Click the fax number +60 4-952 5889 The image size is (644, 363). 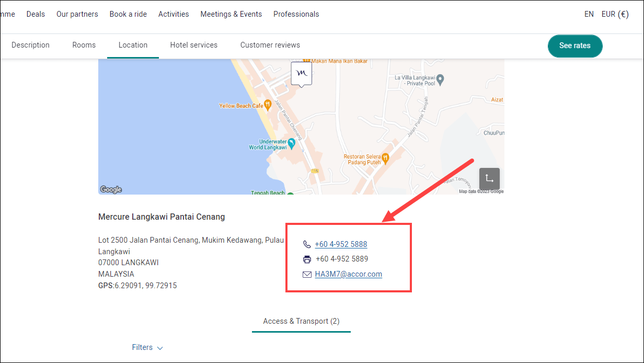point(342,259)
